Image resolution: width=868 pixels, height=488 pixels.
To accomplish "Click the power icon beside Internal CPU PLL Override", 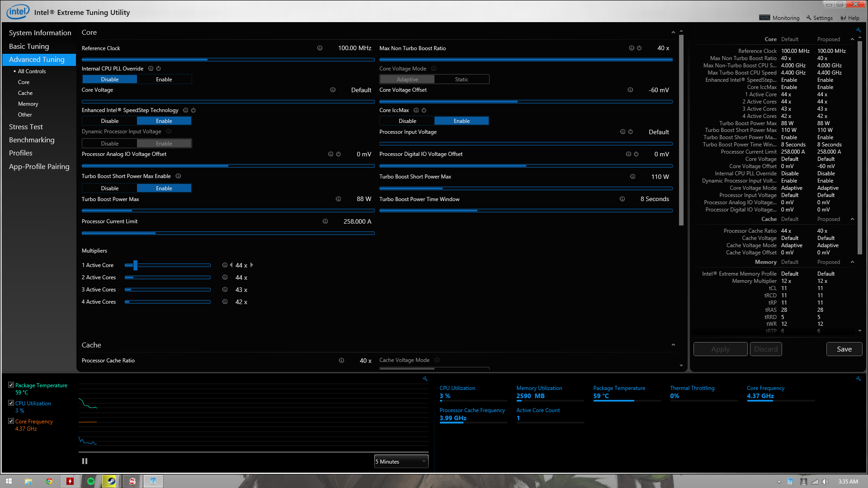I will coord(159,69).
